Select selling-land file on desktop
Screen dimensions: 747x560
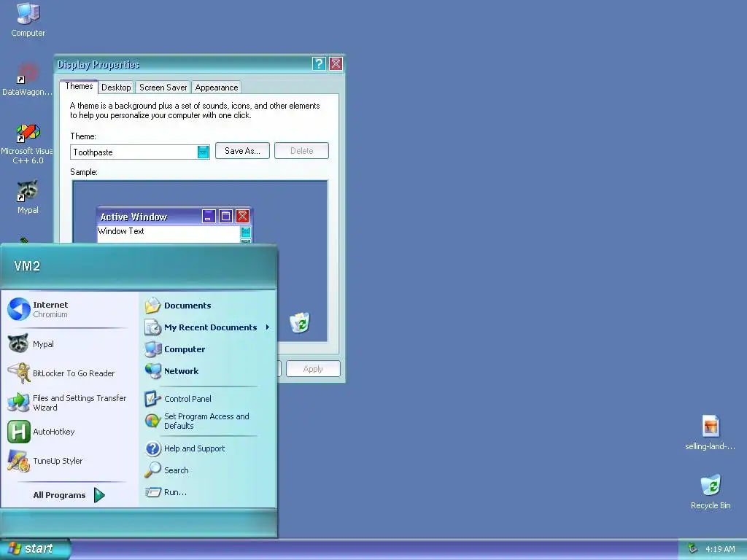(x=711, y=432)
